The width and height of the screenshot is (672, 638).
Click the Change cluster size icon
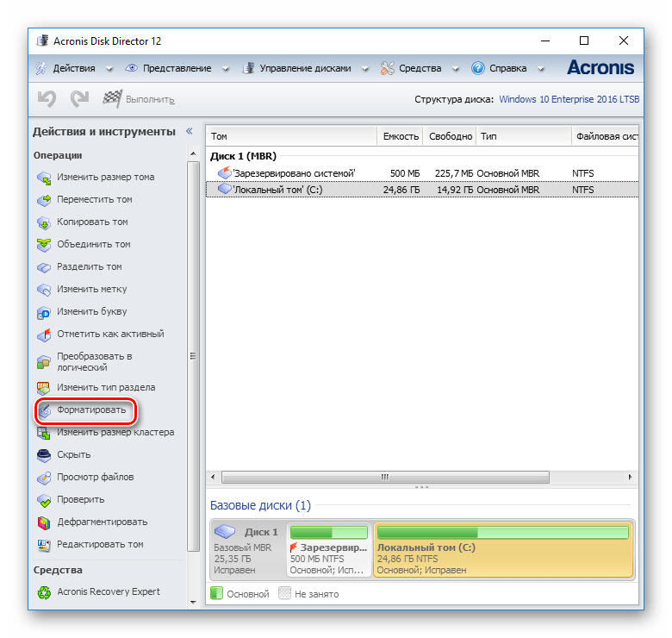coord(44,433)
